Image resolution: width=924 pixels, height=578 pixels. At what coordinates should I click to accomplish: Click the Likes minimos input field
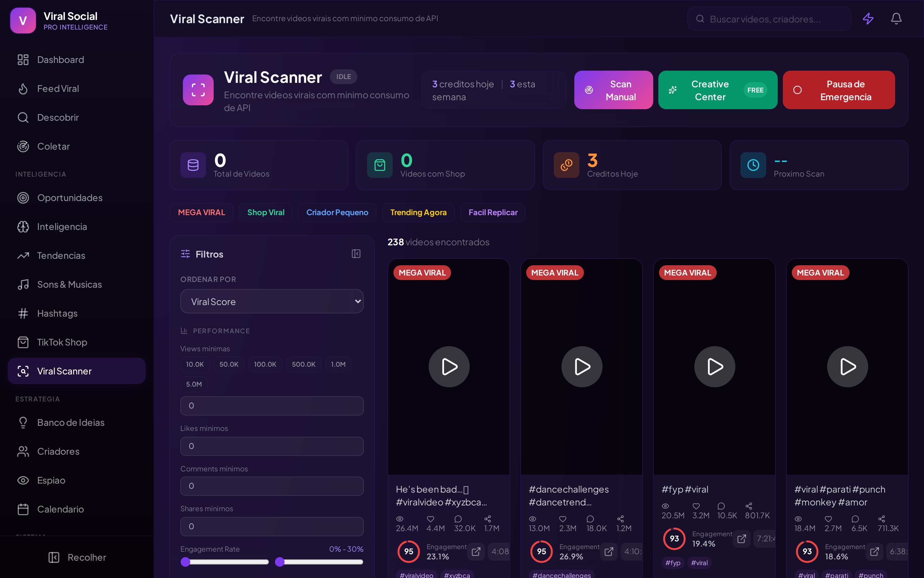tap(272, 446)
